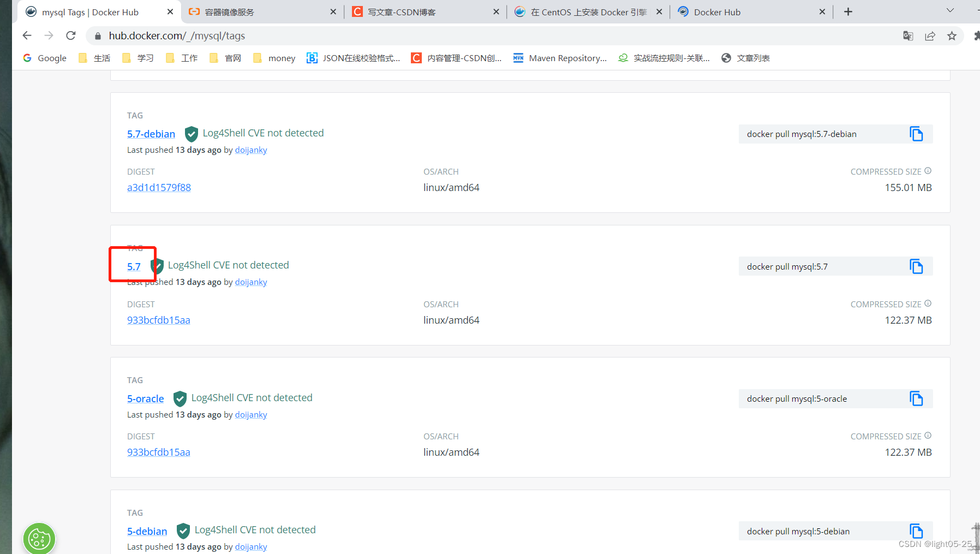Copy the docker pull mysql:5.7 command
Image resolution: width=980 pixels, height=554 pixels.
tap(916, 266)
